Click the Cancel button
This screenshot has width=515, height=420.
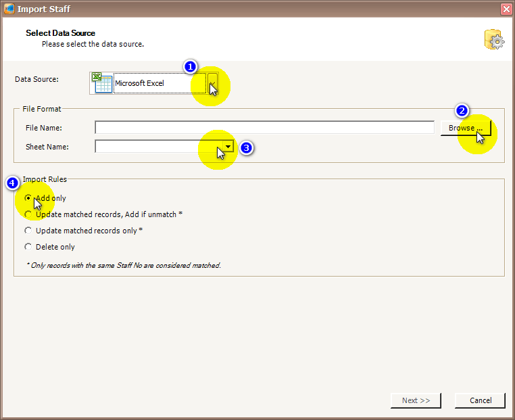(x=479, y=400)
